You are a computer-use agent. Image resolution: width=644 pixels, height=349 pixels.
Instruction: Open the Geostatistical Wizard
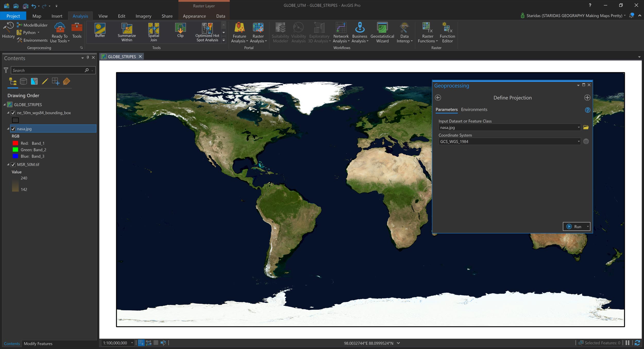pyautogui.click(x=382, y=32)
